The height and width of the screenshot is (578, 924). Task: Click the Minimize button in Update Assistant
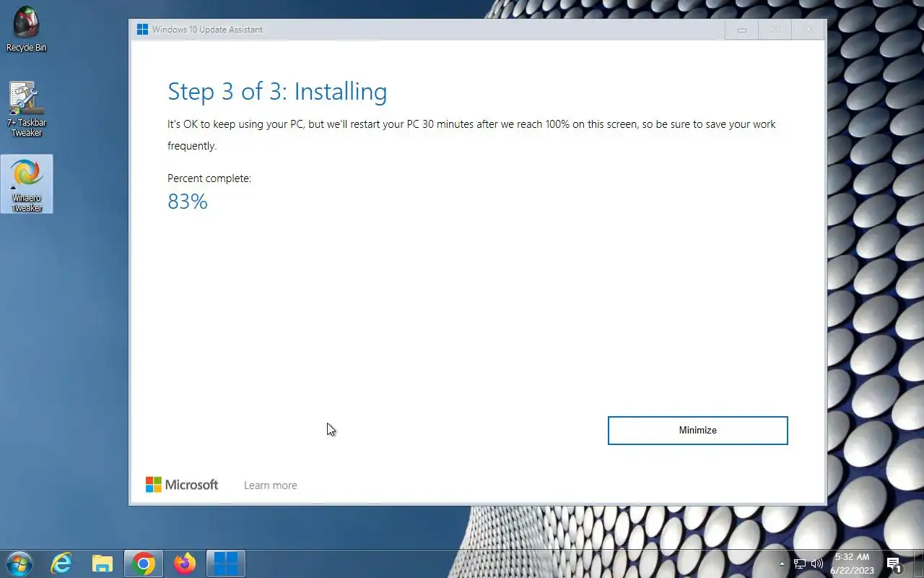pos(697,430)
